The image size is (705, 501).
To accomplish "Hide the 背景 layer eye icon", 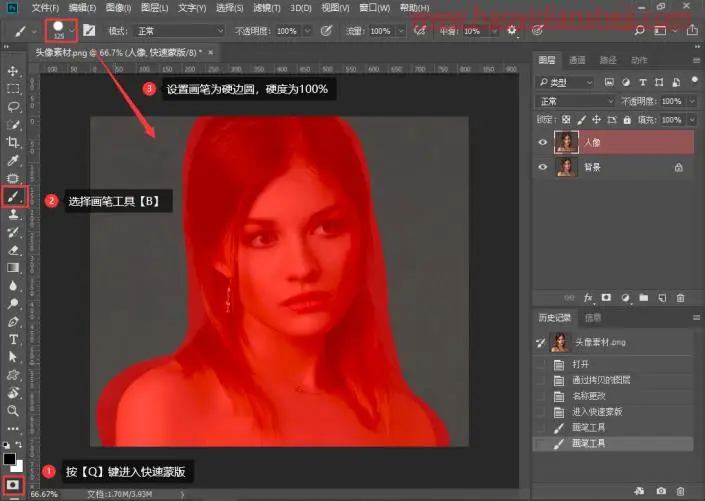I will [543, 167].
